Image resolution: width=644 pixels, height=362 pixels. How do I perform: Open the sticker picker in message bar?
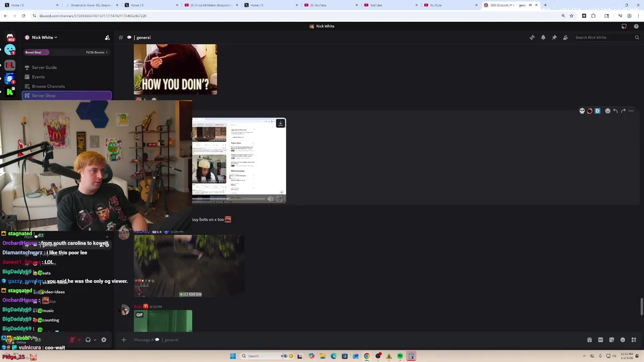pos(612,340)
